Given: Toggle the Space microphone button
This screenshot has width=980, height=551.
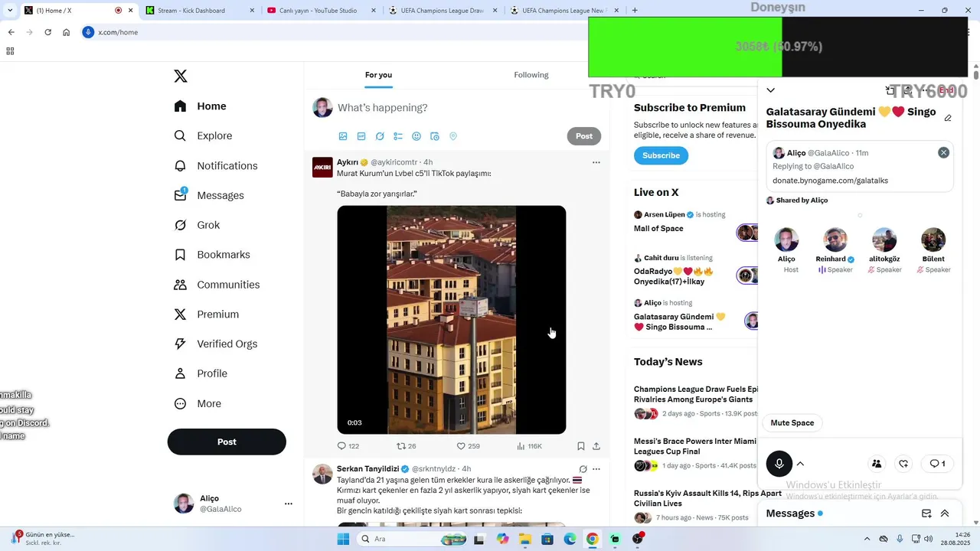Looking at the screenshot, I should pyautogui.click(x=779, y=464).
